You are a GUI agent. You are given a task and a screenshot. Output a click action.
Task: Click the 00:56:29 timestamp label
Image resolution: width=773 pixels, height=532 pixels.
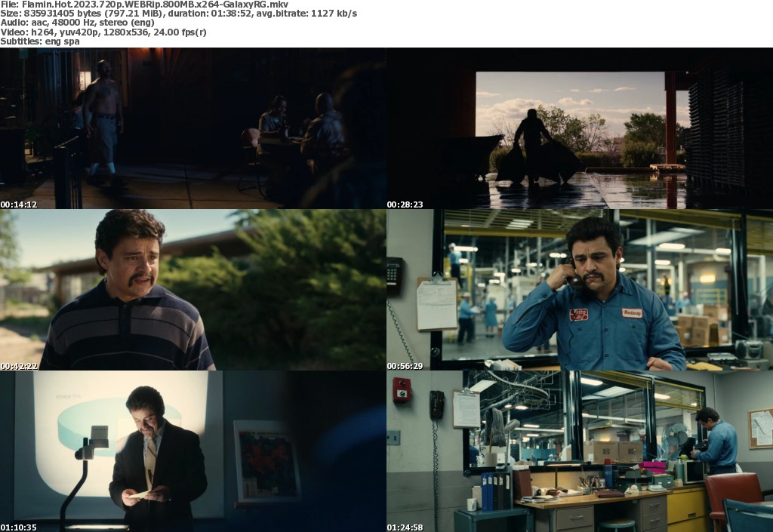(405, 366)
